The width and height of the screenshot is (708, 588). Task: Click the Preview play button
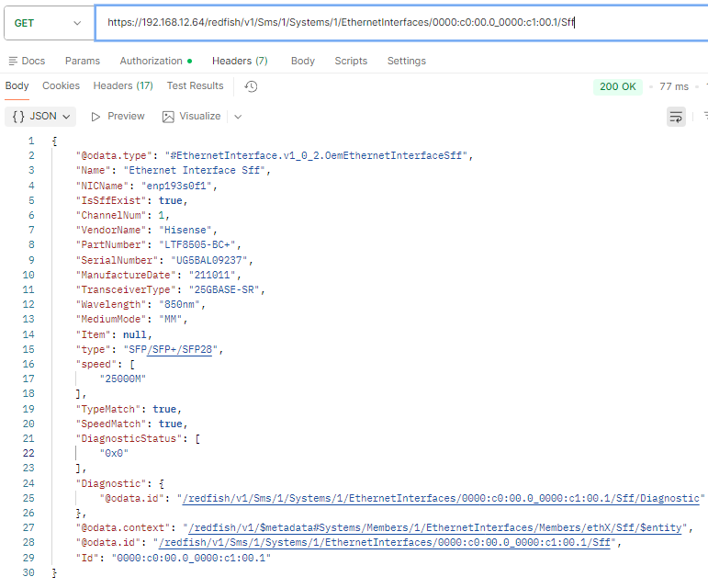96,117
